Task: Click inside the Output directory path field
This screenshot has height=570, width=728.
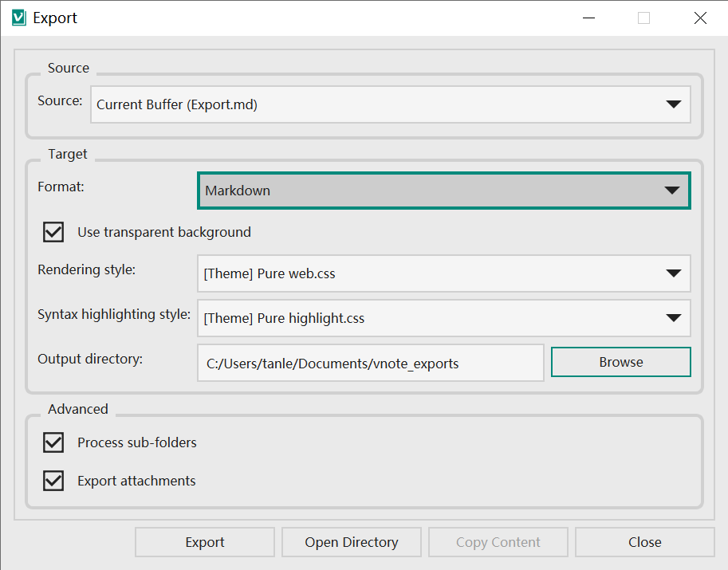Action: point(371,363)
